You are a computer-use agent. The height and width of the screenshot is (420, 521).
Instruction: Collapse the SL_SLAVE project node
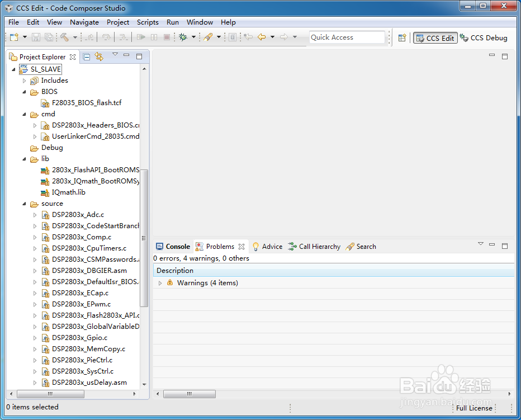[13, 69]
